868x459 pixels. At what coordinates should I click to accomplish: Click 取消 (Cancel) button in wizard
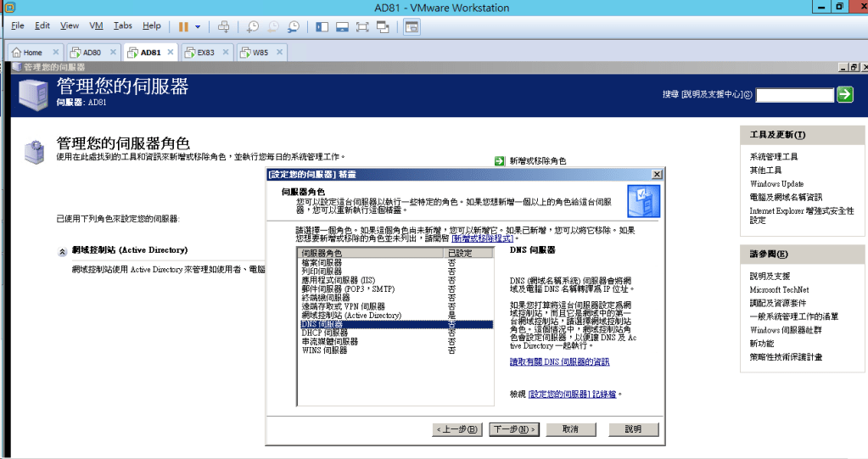coord(570,429)
